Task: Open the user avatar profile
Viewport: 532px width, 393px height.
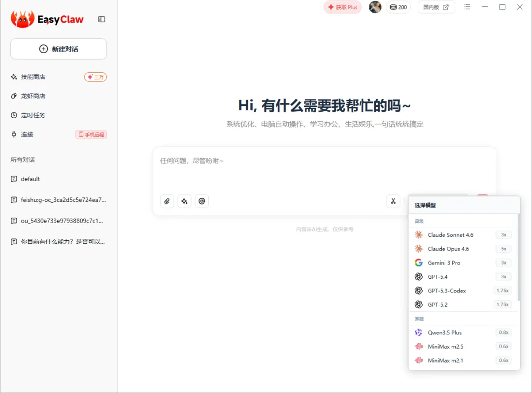Action: coord(375,7)
